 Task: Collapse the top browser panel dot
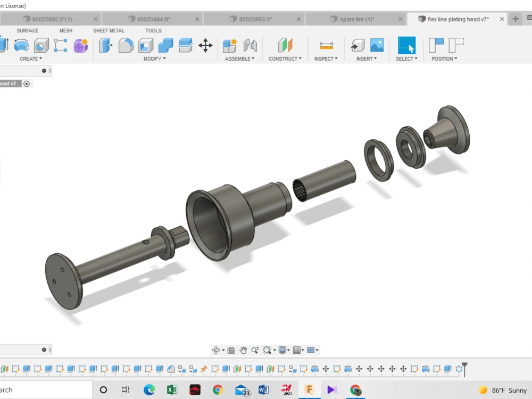coord(44,71)
